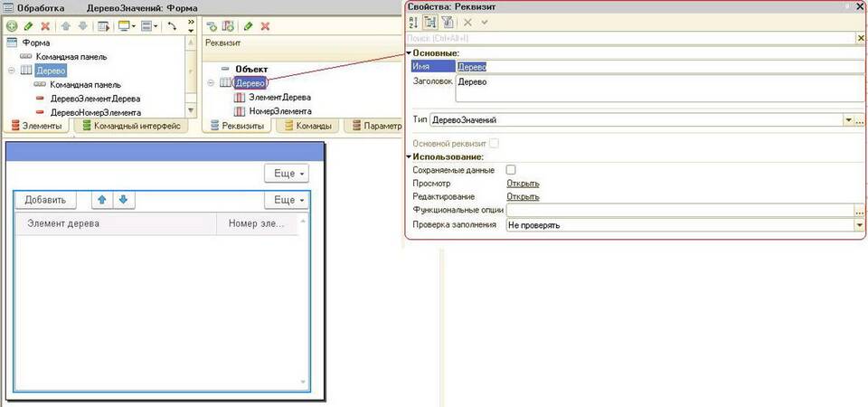Viewport: 868px width, 407px height.
Task: Toggle properties grouping by category
Action: 430,22
